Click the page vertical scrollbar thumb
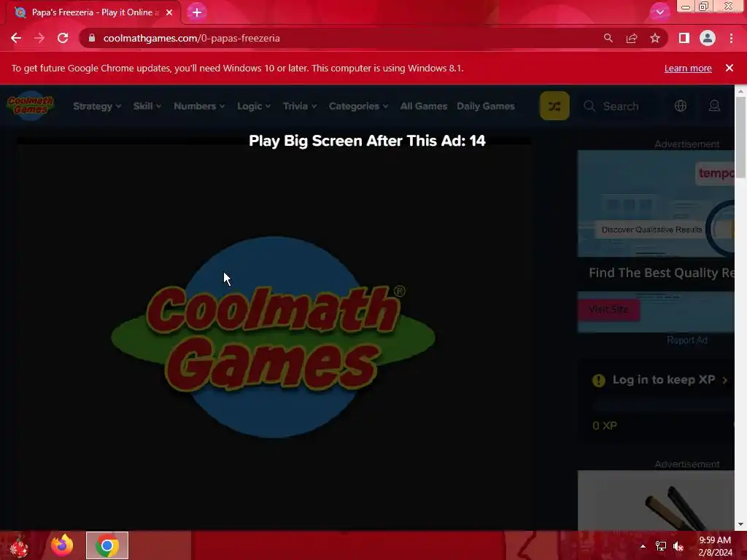Viewport: 747px width, 560px height. point(740,138)
